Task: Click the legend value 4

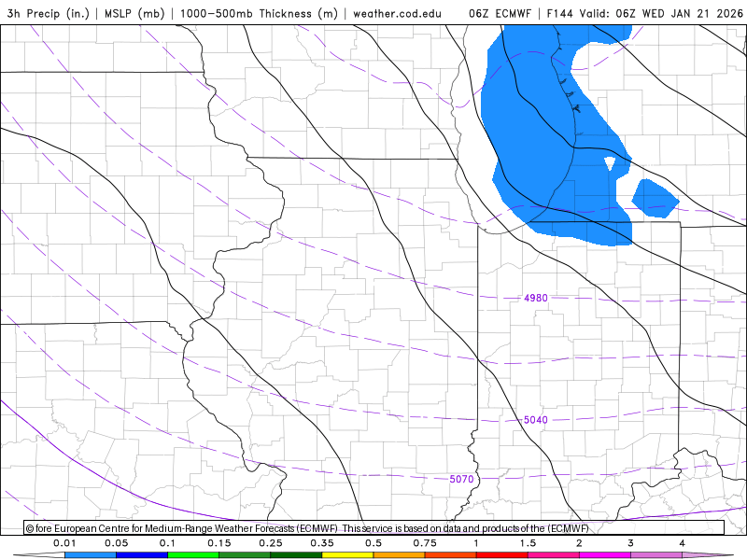Action: point(683,543)
